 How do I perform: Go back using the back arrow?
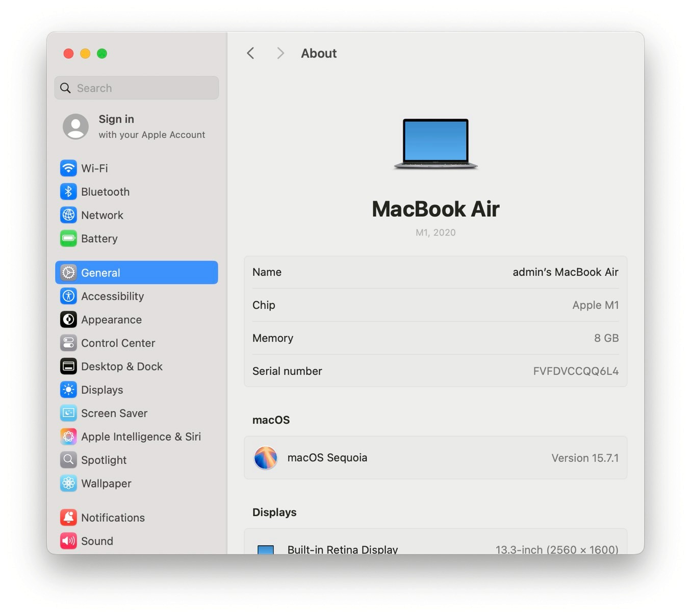pyautogui.click(x=250, y=53)
